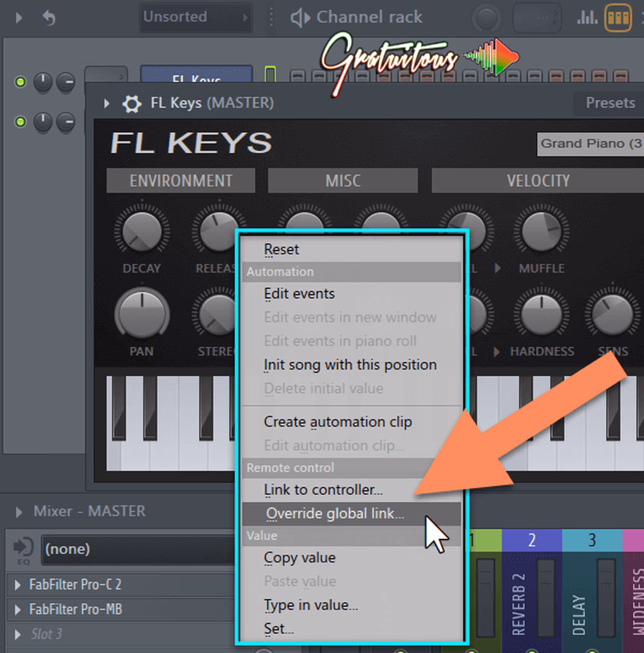Image resolution: width=644 pixels, height=653 pixels.
Task: Click the small arrow left of MUFFLE label
Action: coord(498,268)
